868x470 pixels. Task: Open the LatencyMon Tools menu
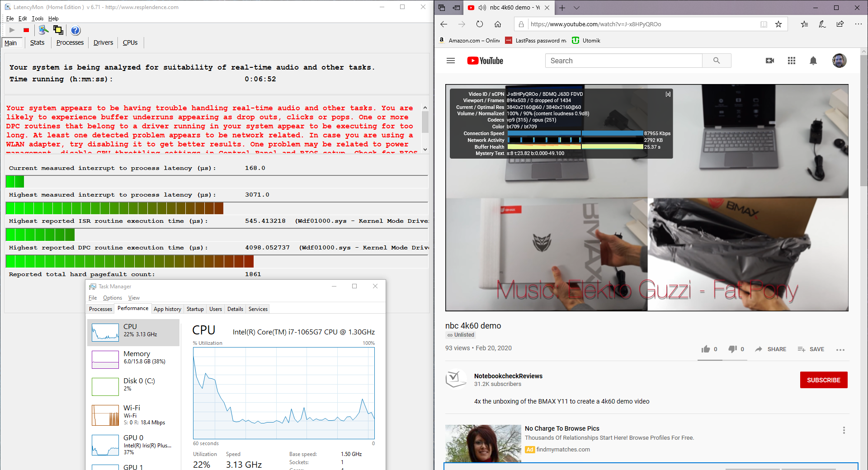point(38,19)
